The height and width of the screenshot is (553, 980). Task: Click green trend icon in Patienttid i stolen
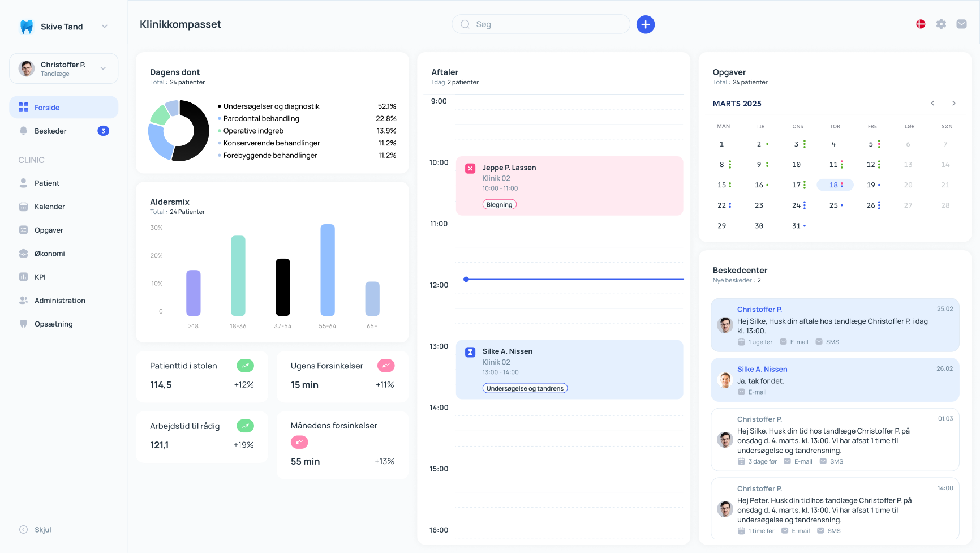tap(245, 366)
